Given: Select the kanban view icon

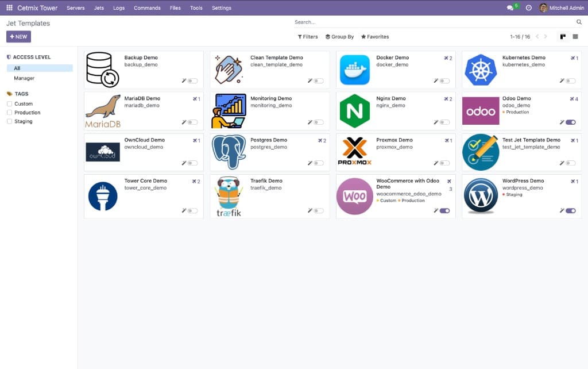Looking at the screenshot, I should [x=563, y=37].
